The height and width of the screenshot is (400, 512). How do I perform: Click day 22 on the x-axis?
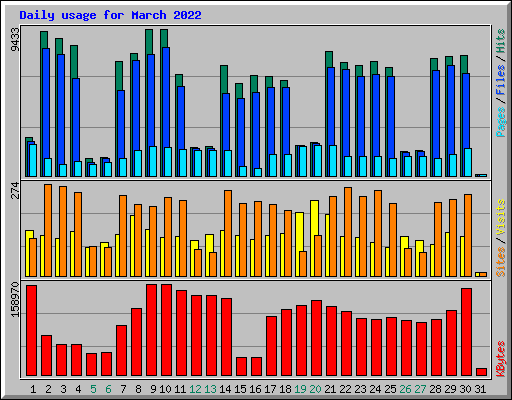coord(345,389)
